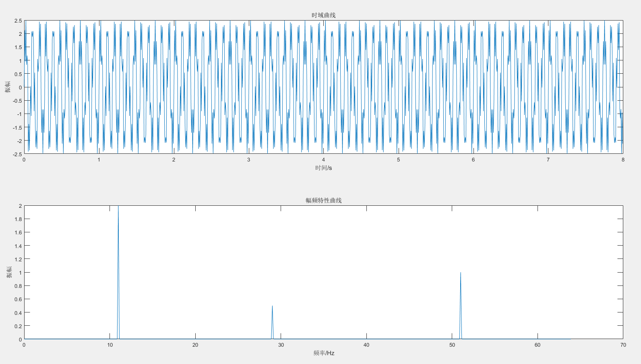The height and width of the screenshot is (364, 641).
Task: Click the "70" tick label on the frequency axis
Action: (x=623, y=345)
